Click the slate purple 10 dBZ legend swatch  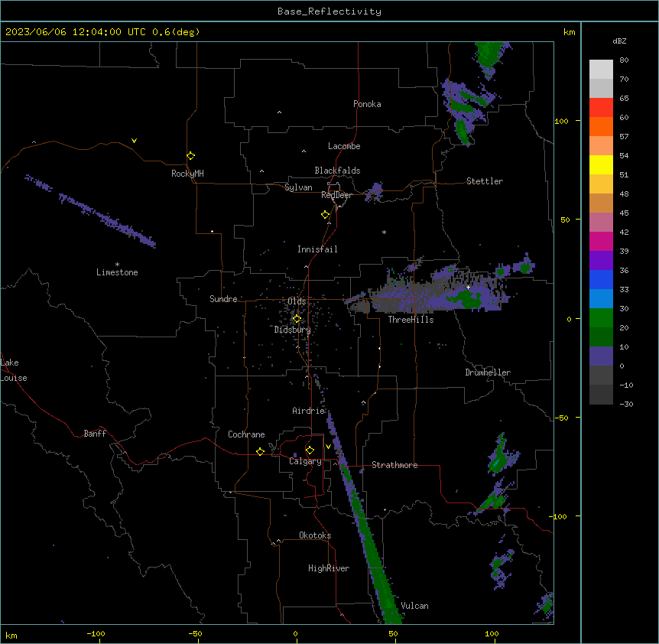pyautogui.click(x=601, y=356)
